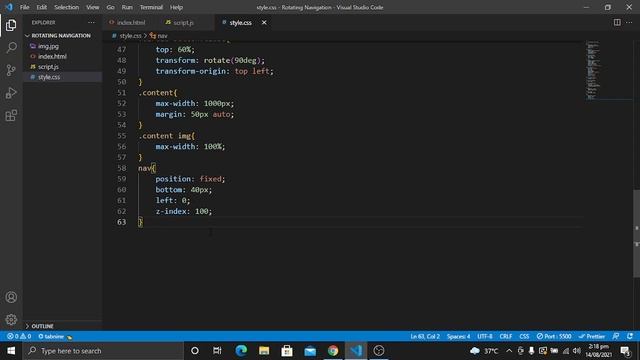Click the Prettier status bar item
This screenshot has height=360, width=640.
pyautogui.click(x=592, y=336)
